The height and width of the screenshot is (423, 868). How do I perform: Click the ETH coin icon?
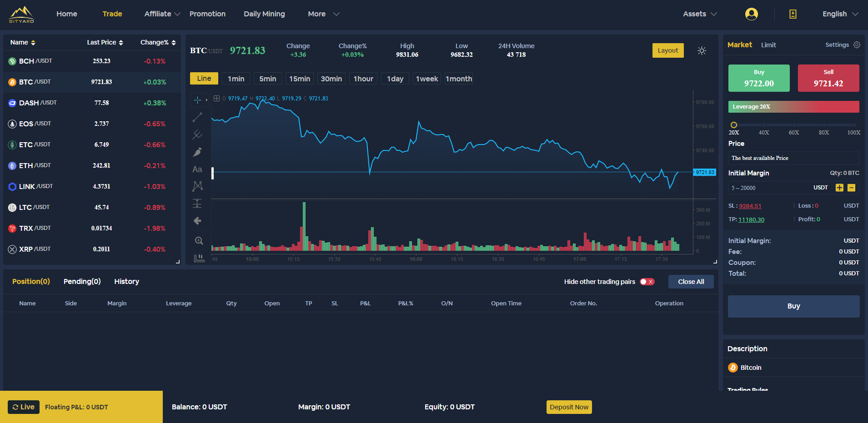point(12,166)
